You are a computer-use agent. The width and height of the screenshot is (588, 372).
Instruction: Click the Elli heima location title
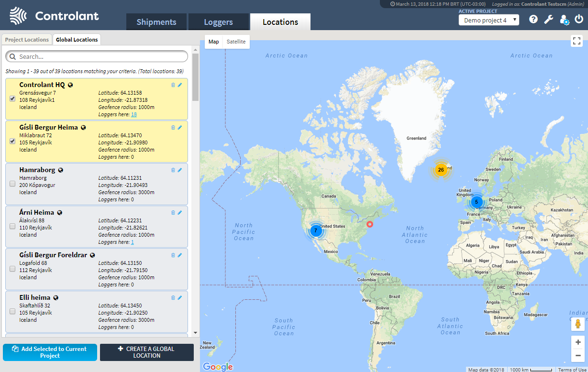[x=35, y=297]
